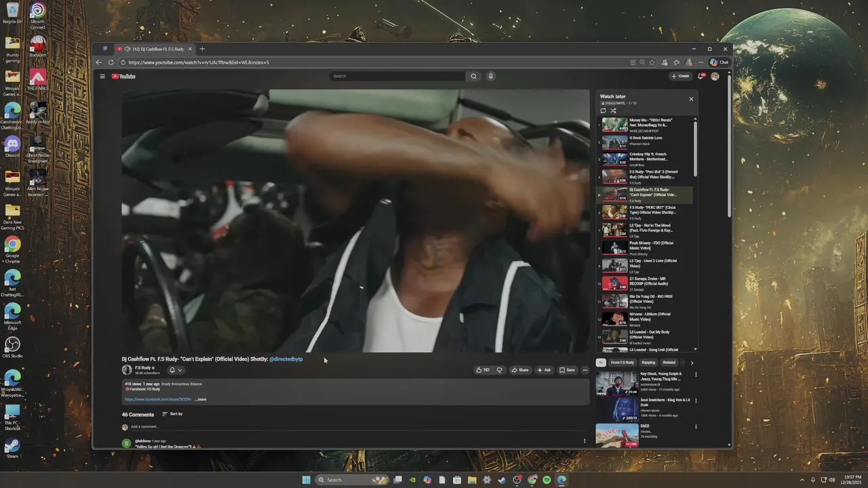Click the video player to pause
868x488 pixels.
coord(356,221)
